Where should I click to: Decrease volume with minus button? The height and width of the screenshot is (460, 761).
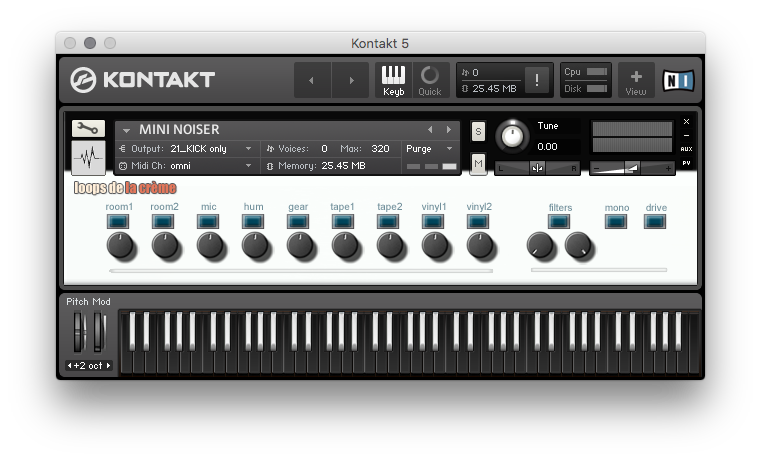click(596, 168)
